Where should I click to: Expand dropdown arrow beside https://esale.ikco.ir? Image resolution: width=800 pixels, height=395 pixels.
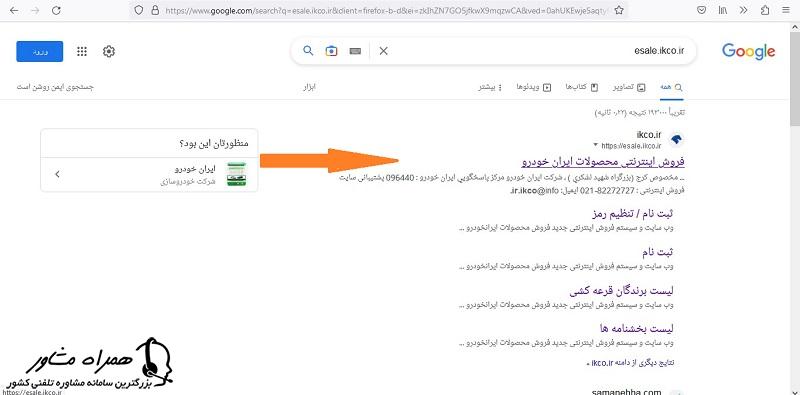(x=595, y=145)
